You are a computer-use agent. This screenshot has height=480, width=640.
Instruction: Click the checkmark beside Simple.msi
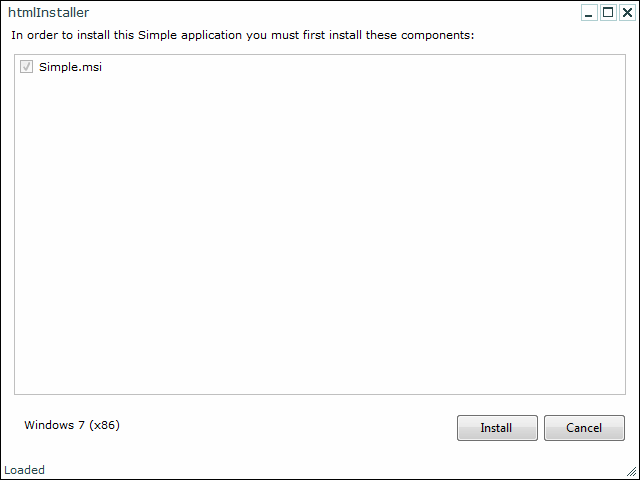click(x=27, y=67)
